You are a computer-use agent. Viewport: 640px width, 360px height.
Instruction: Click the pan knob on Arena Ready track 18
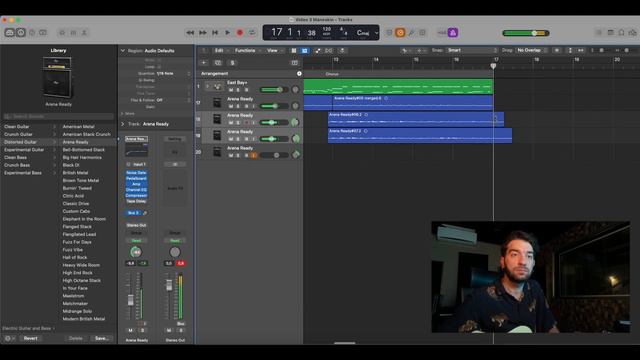(x=295, y=122)
